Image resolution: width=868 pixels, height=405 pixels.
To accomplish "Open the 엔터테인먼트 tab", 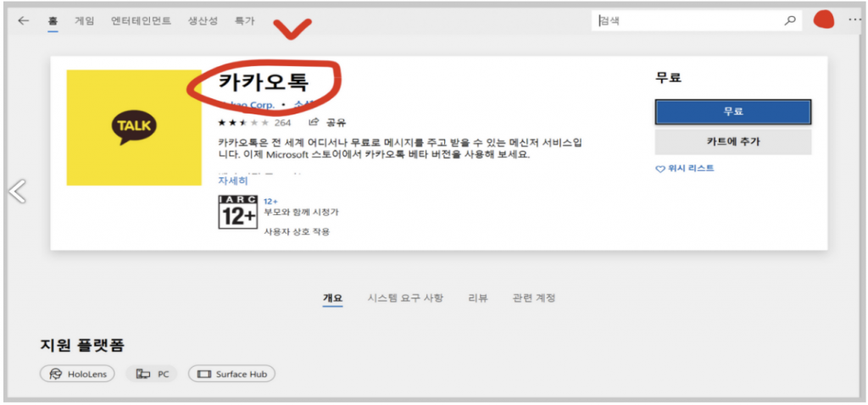I will point(142,21).
